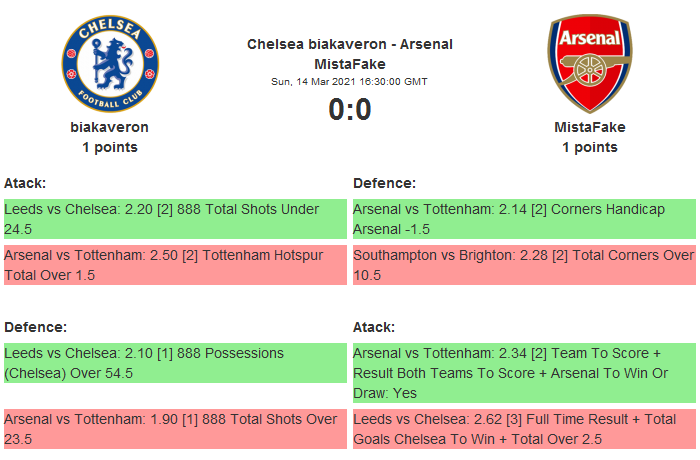Viewport: 700px width, 460px height.
Task: Click the match date Sun, 14 Mar 2021
Action: click(x=349, y=81)
